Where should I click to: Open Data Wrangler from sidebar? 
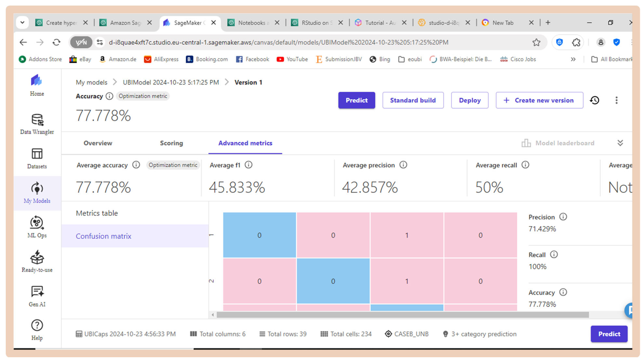point(37,124)
